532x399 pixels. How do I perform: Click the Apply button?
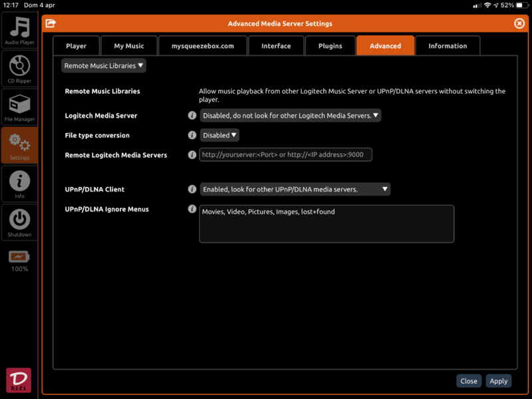tap(498, 381)
